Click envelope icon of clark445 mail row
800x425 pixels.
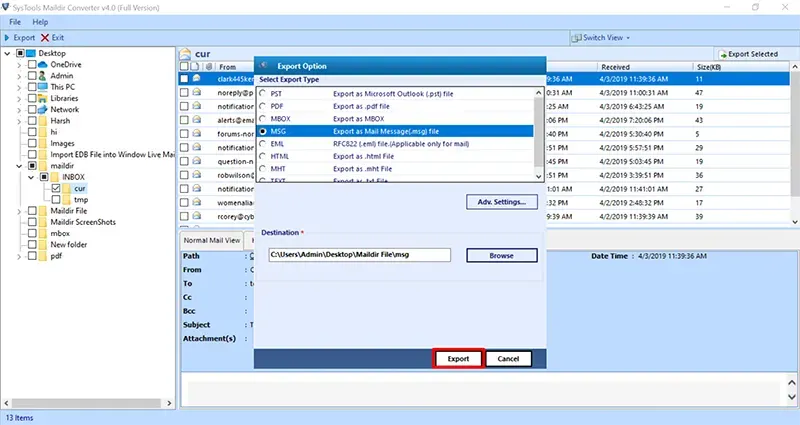coord(196,79)
